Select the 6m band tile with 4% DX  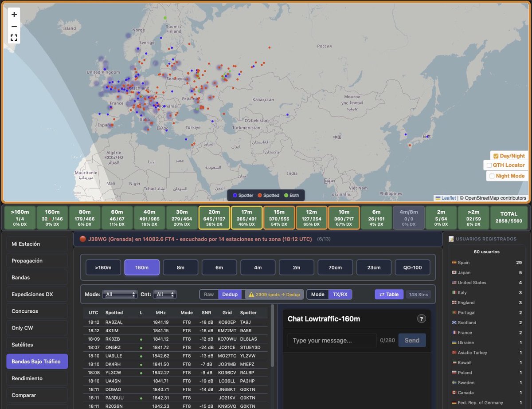[376, 217]
